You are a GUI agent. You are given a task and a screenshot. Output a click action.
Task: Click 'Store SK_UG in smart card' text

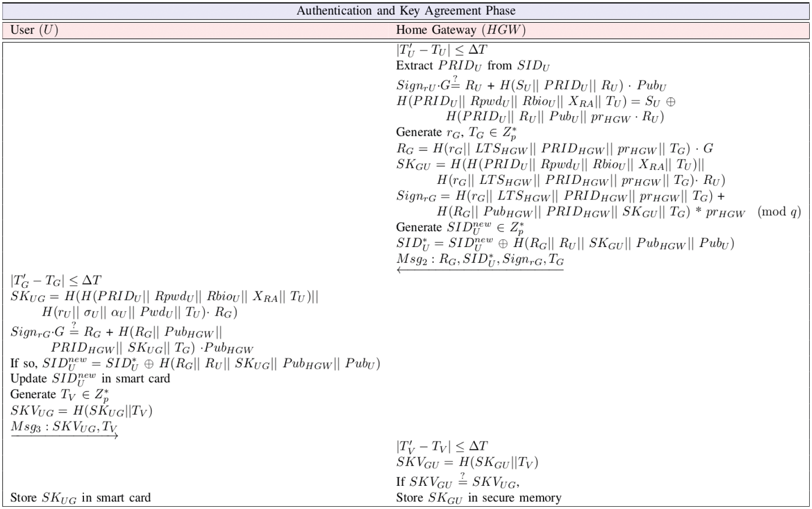80,498
